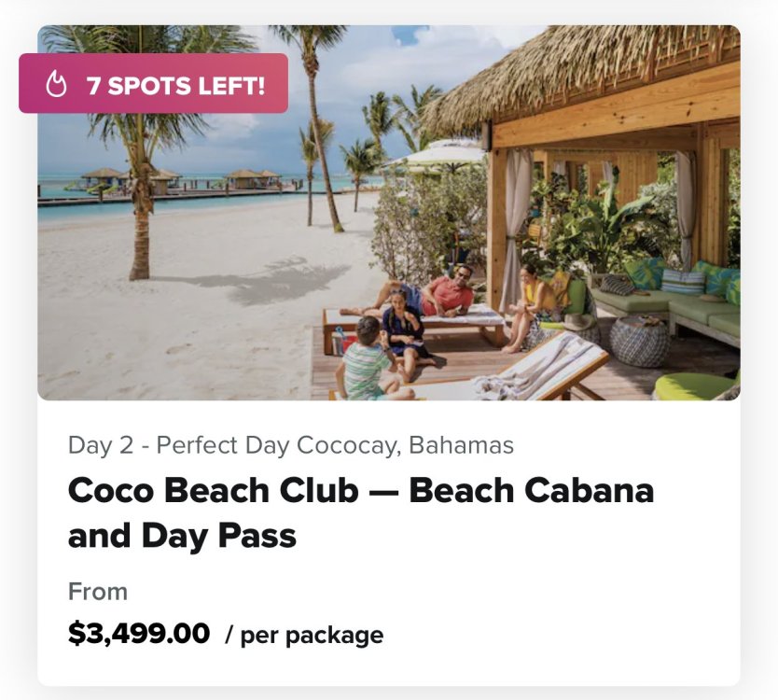778x700 pixels.
Task: Tap the "7 SPOTS LEFT!" badge text
Action: point(175,85)
